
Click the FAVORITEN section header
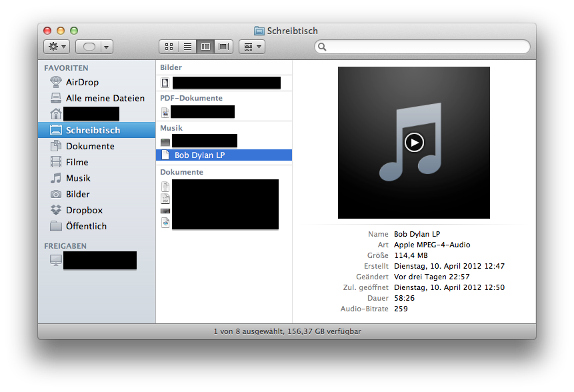(x=66, y=68)
